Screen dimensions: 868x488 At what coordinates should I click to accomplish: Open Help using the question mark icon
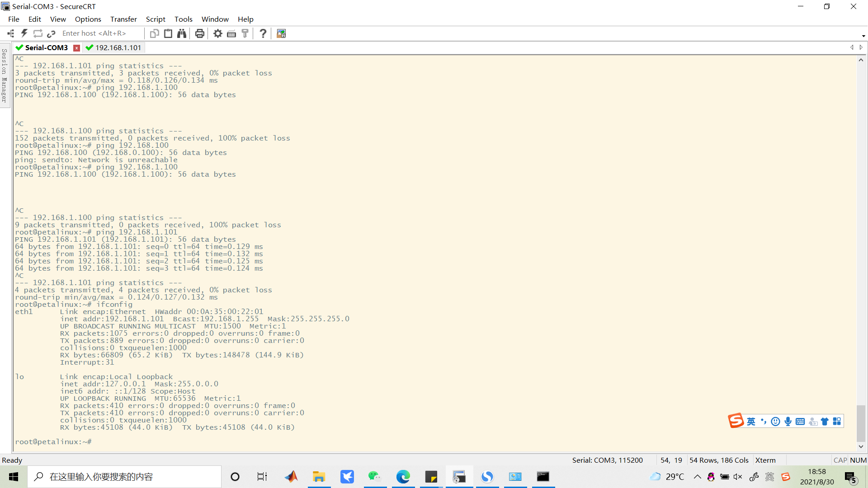(x=263, y=33)
